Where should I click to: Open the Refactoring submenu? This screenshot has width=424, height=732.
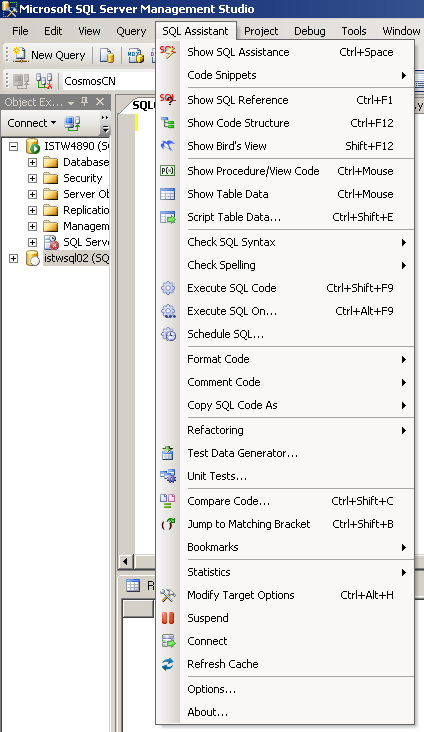tap(286, 430)
